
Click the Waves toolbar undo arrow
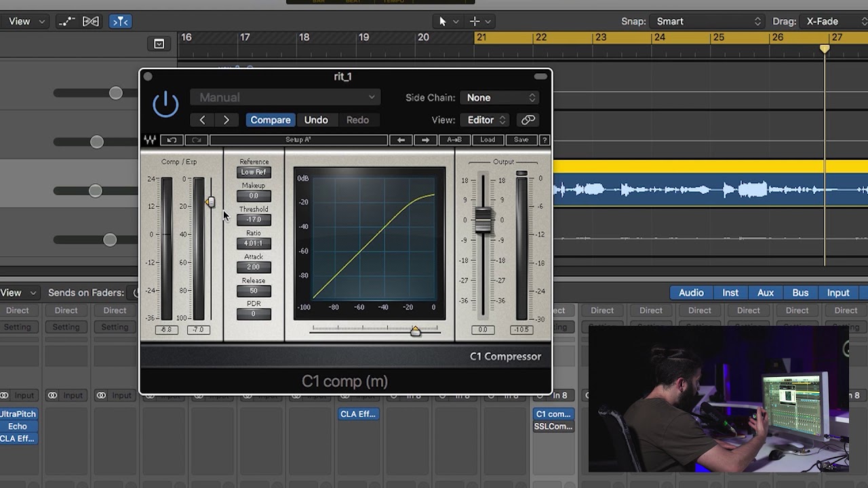pos(172,140)
